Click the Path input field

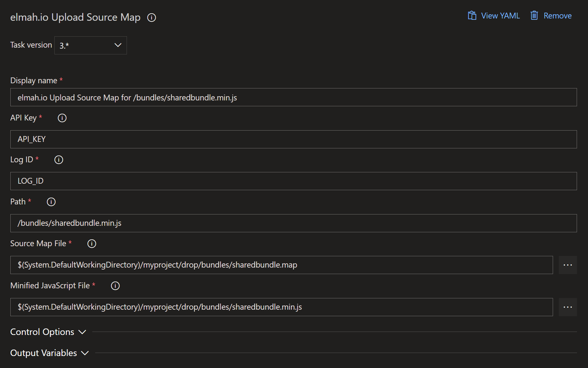click(x=294, y=223)
